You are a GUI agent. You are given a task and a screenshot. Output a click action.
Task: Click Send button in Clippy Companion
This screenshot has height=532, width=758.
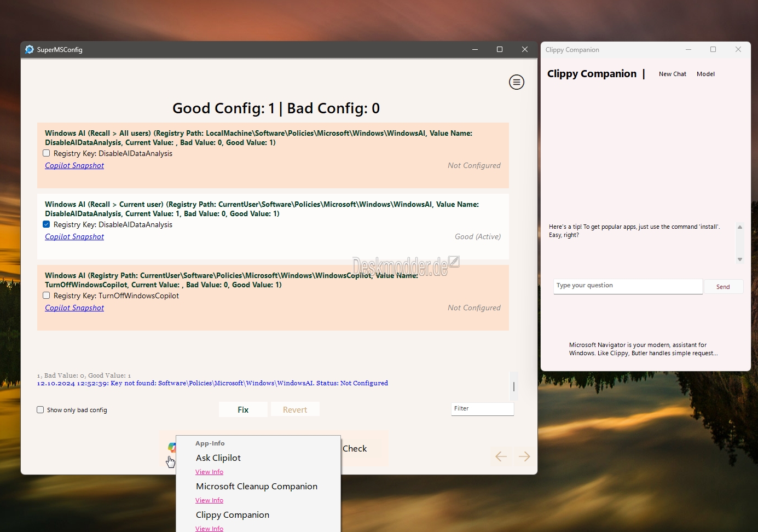pyautogui.click(x=723, y=287)
